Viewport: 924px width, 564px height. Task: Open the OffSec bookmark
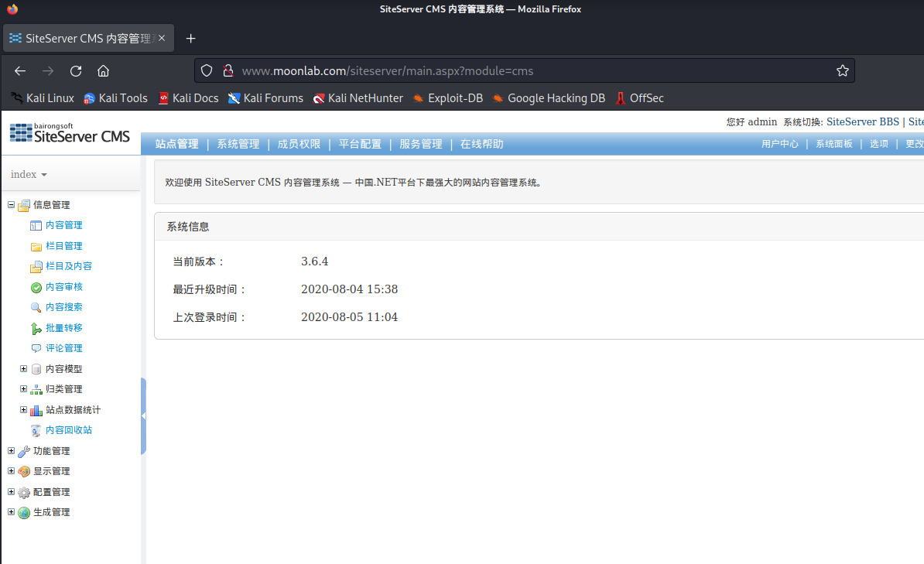(639, 98)
